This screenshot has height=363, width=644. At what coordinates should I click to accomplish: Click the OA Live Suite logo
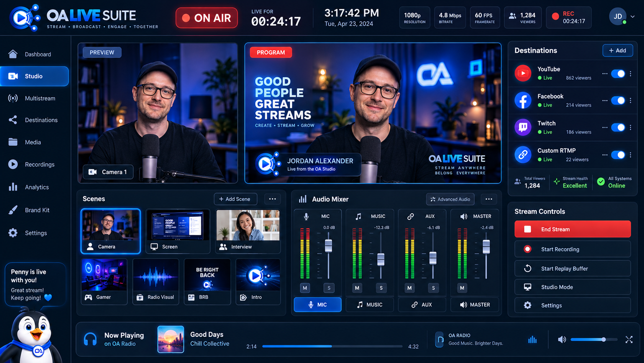[x=84, y=18]
